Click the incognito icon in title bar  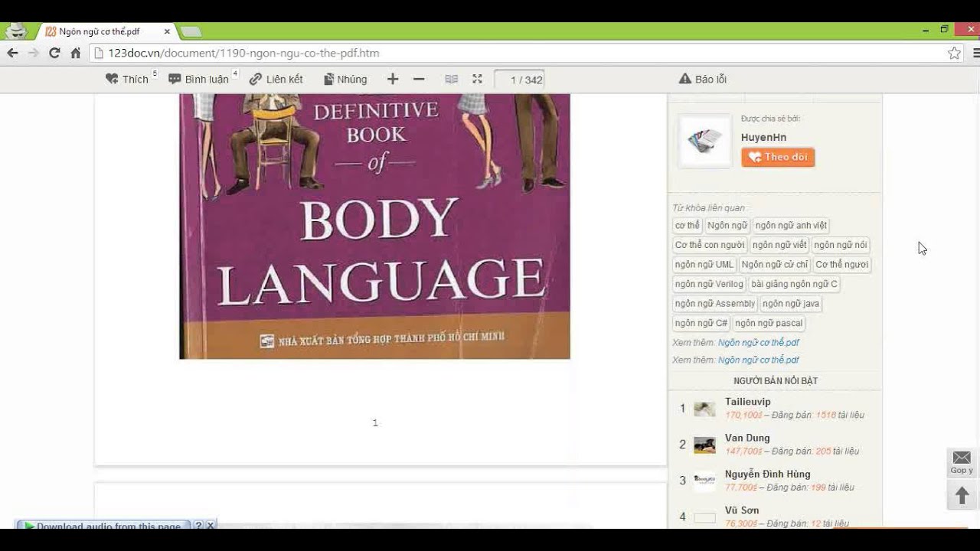[16, 31]
